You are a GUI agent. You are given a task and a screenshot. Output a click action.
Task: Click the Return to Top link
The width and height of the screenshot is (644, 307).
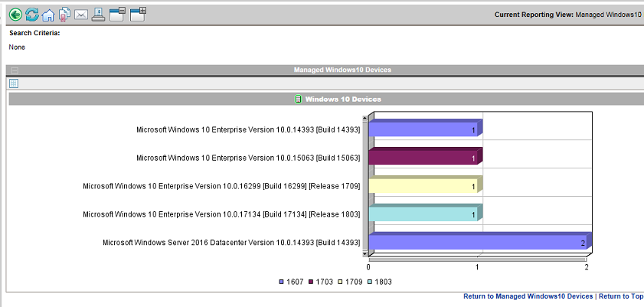click(621, 296)
